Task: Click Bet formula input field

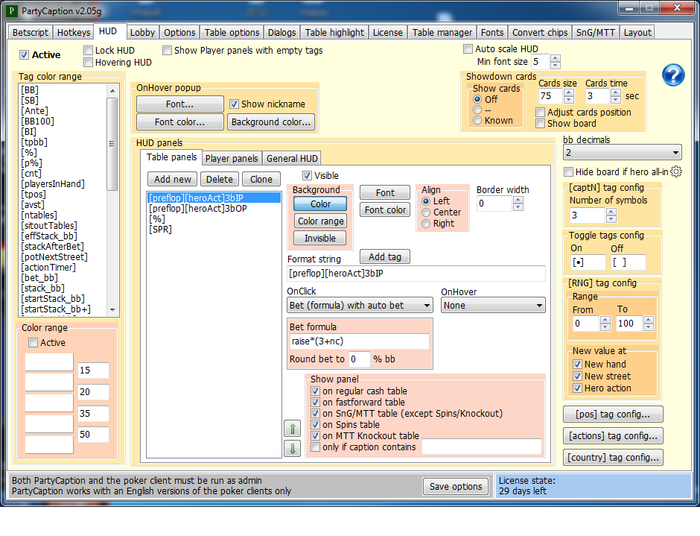Action: coord(359,341)
